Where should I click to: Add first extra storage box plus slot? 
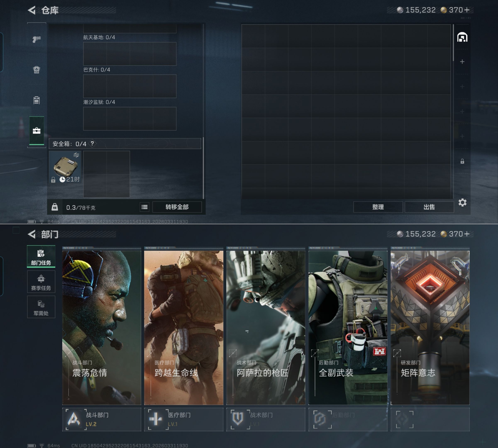[462, 62]
